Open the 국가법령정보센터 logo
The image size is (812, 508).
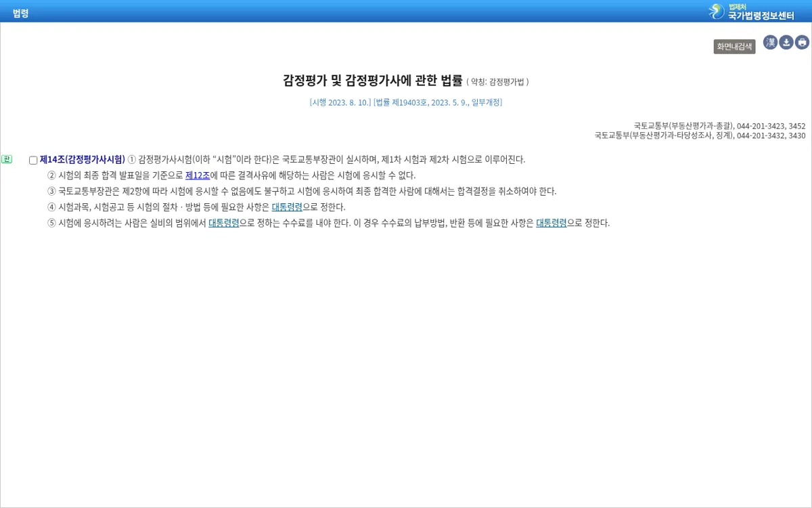click(751, 12)
